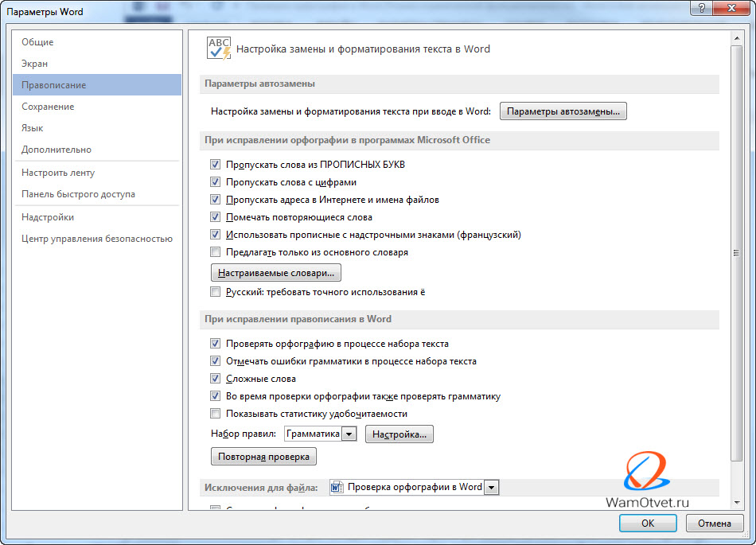Enable Предлагать только из основного словаря
756x545 pixels.
pyautogui.click(x=215, y=252)
